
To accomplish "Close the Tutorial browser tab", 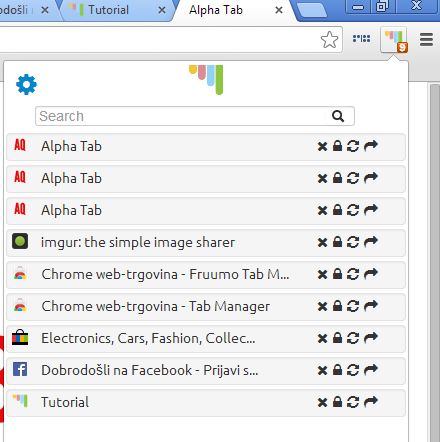I will click(162, 10).
